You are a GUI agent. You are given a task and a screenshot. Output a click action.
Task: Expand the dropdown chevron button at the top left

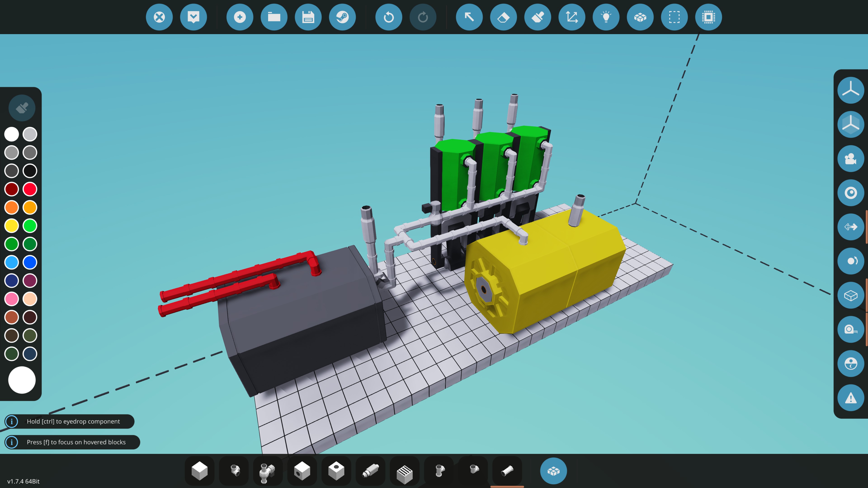pos(193,17)
